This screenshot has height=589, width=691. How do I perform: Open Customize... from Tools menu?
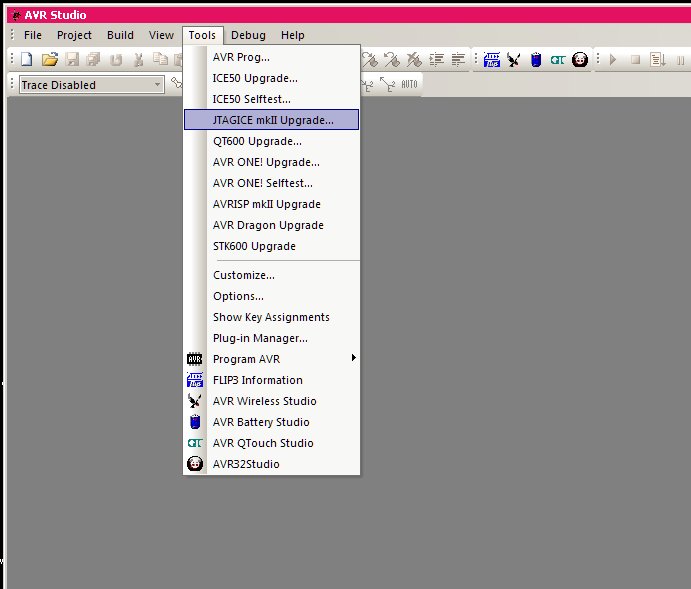pos(271,275)
